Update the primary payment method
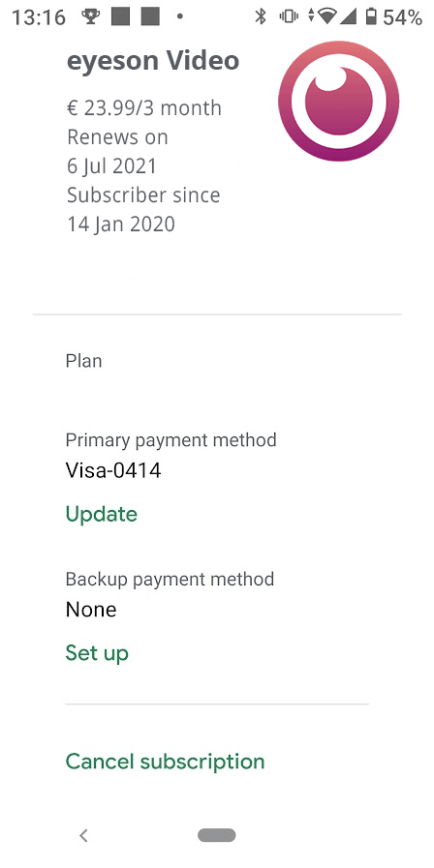Screen dimensions: 434x868 click(102, 514)
